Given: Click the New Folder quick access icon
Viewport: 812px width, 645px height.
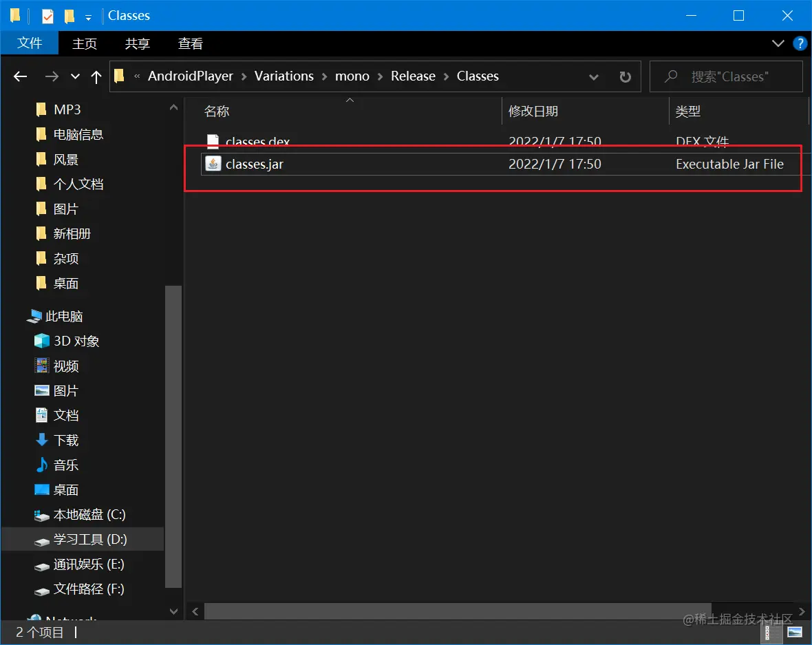Looking at the screenshot, I should tap(69, 16).
